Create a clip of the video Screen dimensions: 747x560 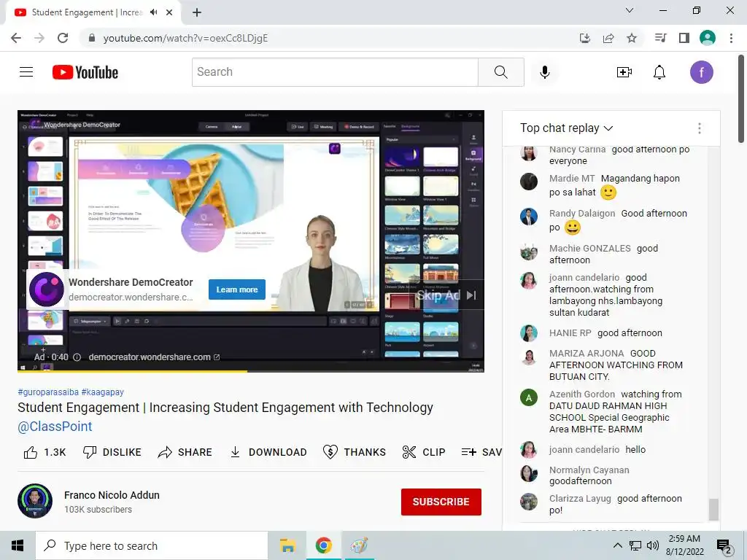pyautogui.click(x=424, y=452)
